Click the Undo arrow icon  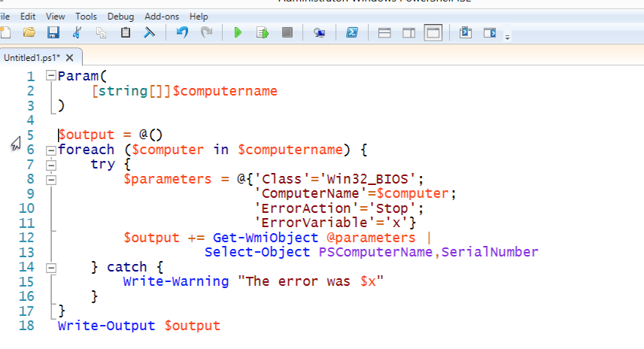(x=182, y=32)
